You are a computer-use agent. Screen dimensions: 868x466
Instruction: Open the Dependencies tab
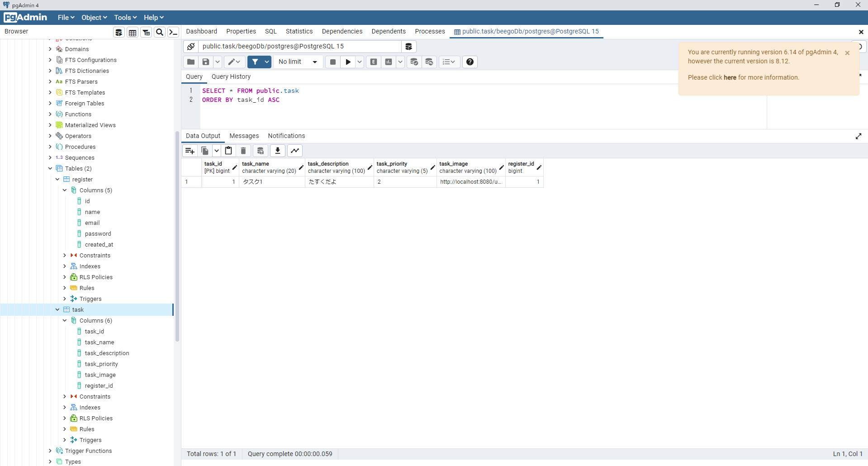(x=342, y=31)
